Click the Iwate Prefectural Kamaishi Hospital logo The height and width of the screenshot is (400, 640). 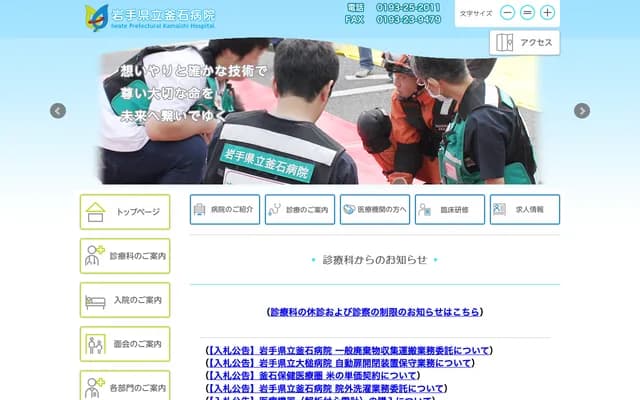click(x=150, y=18)
